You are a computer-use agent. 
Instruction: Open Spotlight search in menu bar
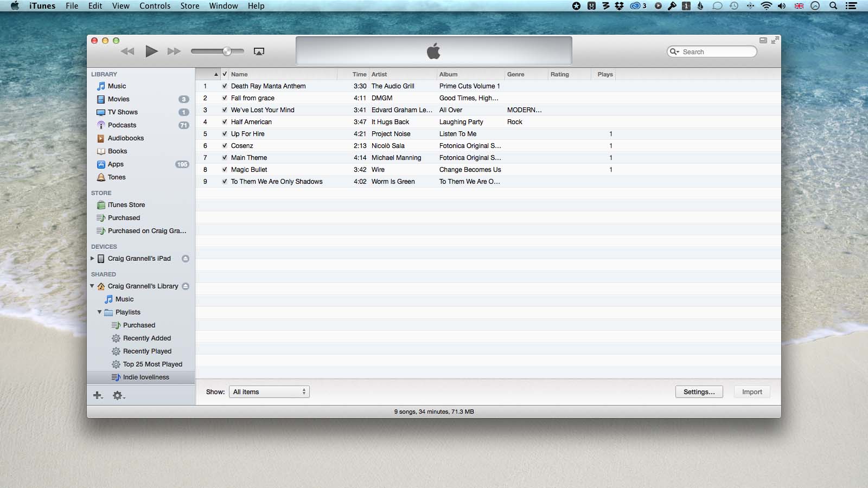click(x=833, y=6)
